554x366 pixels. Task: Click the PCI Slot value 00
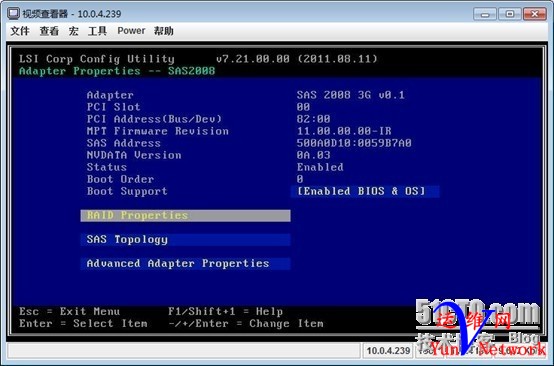pyautogui.click(x=303, y=107)
